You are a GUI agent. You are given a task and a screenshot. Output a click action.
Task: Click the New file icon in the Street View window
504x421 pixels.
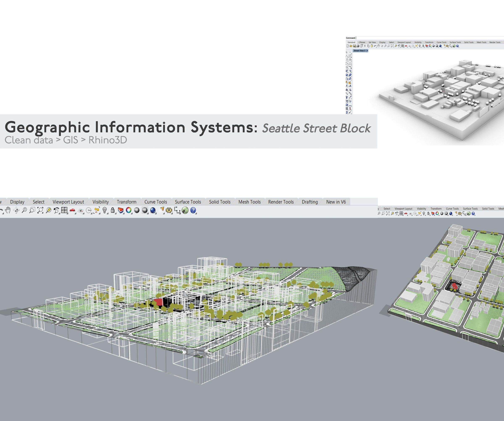pyautogui.click(x=348, y=46)
